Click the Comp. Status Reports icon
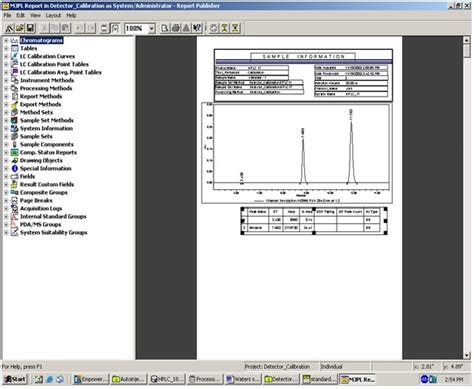The height and width of the screenshot is (389, 474). (x=14, y=152)
